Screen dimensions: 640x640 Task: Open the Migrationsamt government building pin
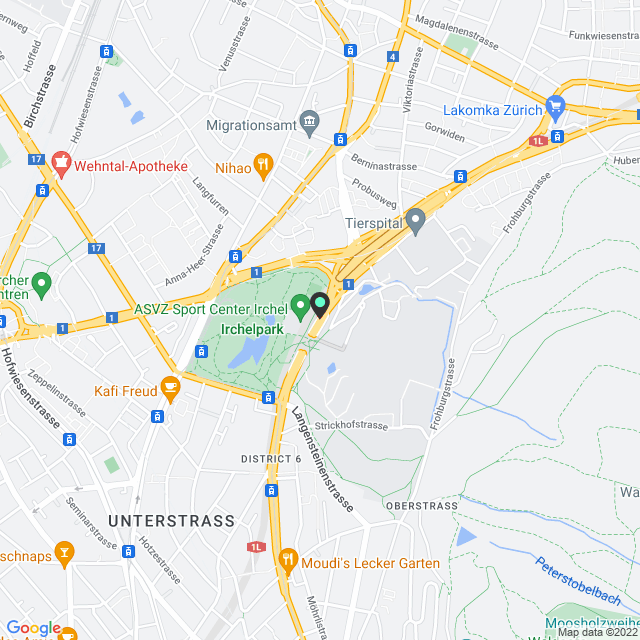coord(309,124)
